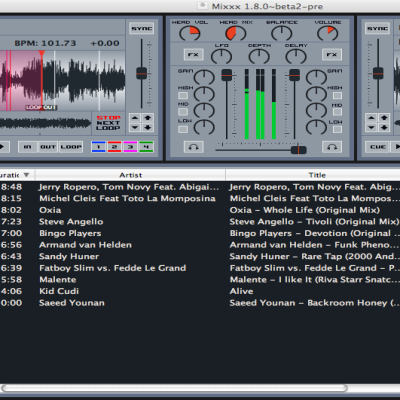Click the left deck bold pitch-up arrow
This screenshot has height=400, width=400.
pyautogui.click(x=148, y=118)
